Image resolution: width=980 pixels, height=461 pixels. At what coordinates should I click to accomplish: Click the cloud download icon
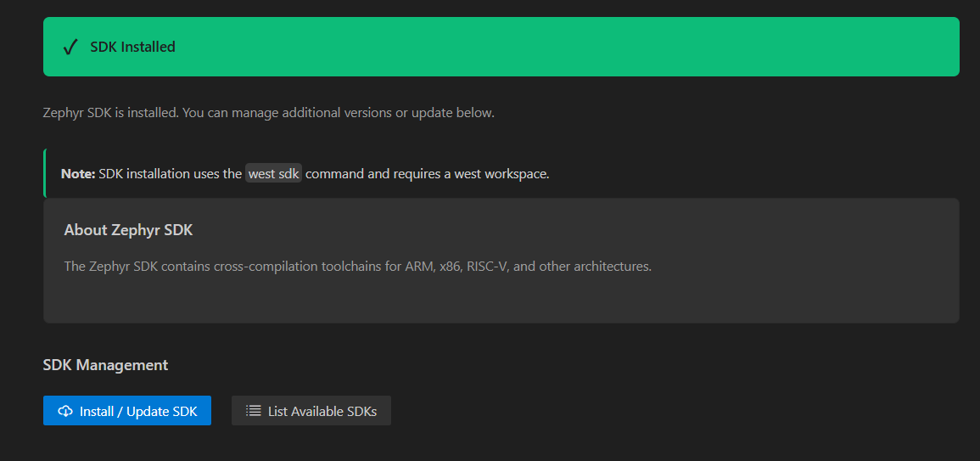[x=65, y=412]
